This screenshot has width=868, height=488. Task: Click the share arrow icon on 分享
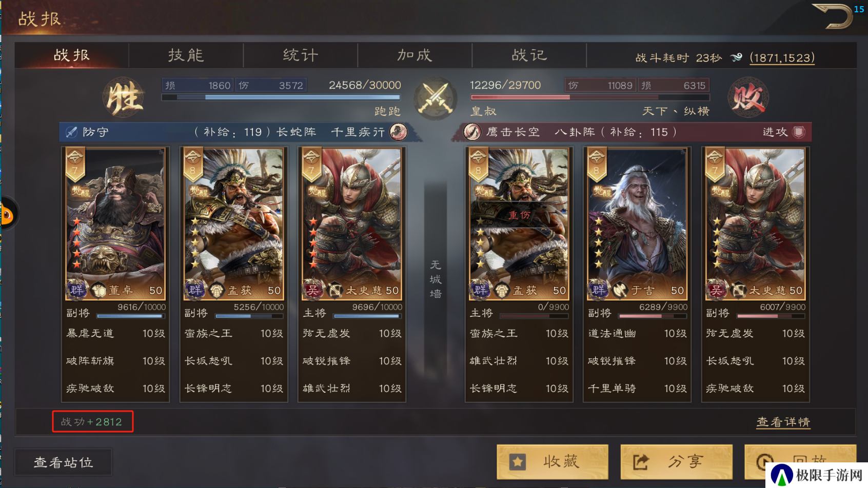(x=641, y=462)
